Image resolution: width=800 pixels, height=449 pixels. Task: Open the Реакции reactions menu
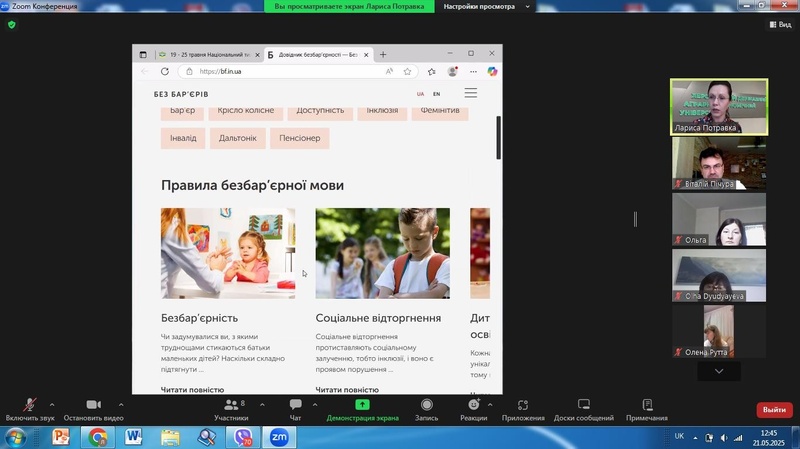click(473, 405)
